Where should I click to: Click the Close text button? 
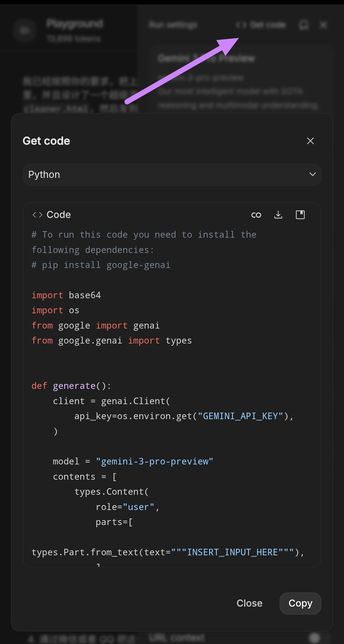pyautogui.click(x=250, y=603)
